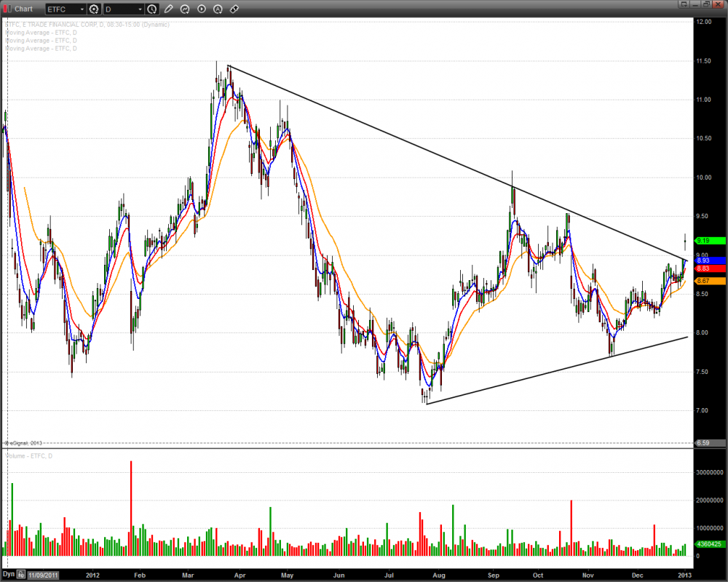This screenshot has width=728, height=582.
Task: Open the studies chart-line icon
Action: click(185, 9)
